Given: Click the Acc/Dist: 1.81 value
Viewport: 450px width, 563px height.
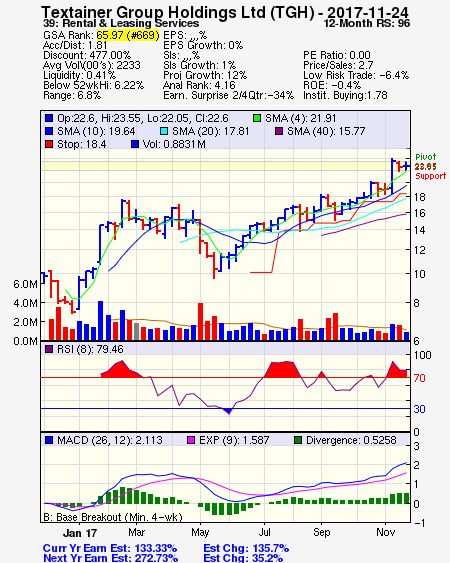Looking at the screenshot, I should pos(75,45).
